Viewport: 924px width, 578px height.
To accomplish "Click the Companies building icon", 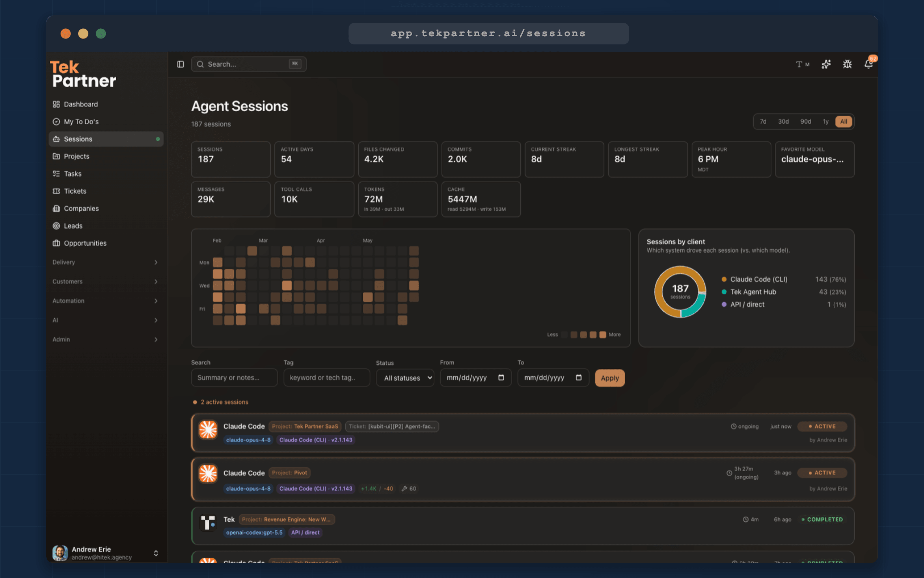I will 56,208.
